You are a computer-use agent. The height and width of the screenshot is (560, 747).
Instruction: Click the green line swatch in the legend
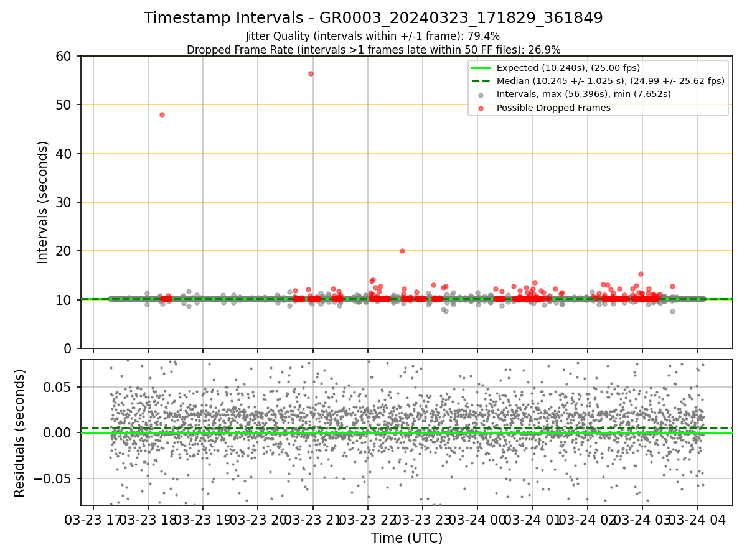(x=482, y=68)
